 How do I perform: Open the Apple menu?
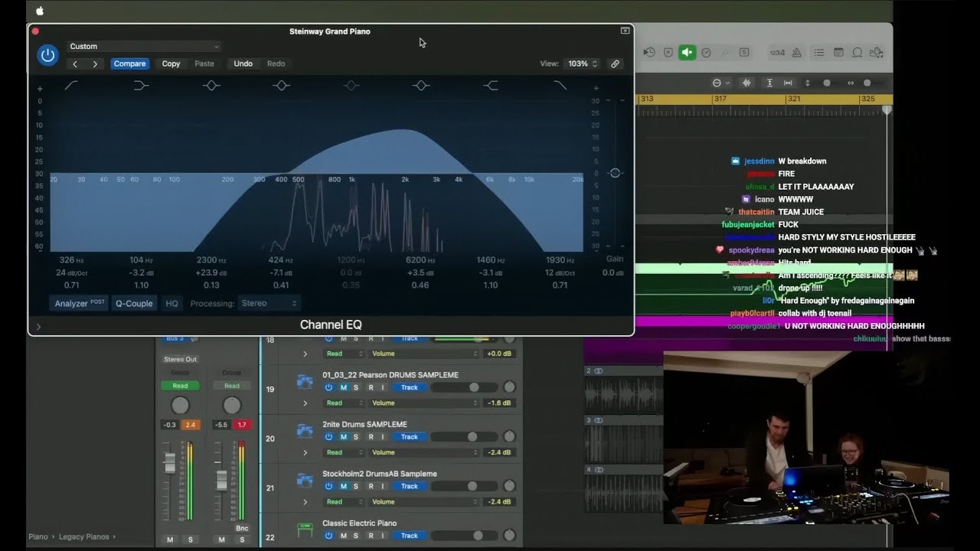tap(40, 11)
